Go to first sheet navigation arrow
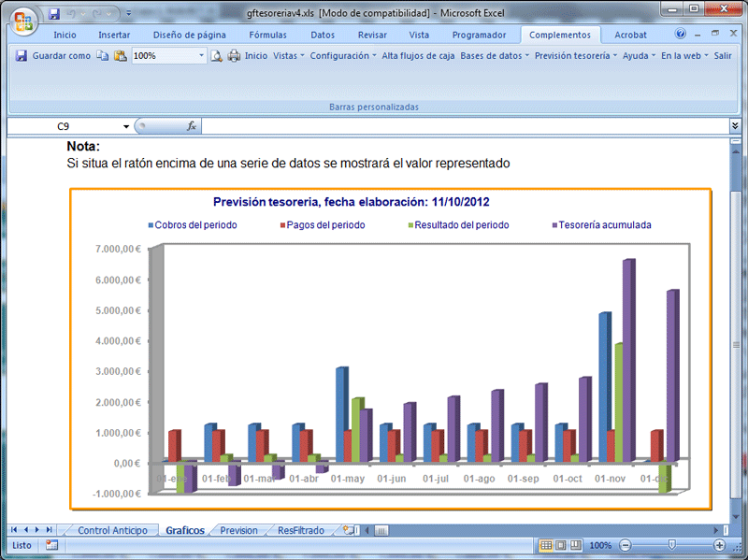Viewport: 748px width, 560px height. coord(14,530)
